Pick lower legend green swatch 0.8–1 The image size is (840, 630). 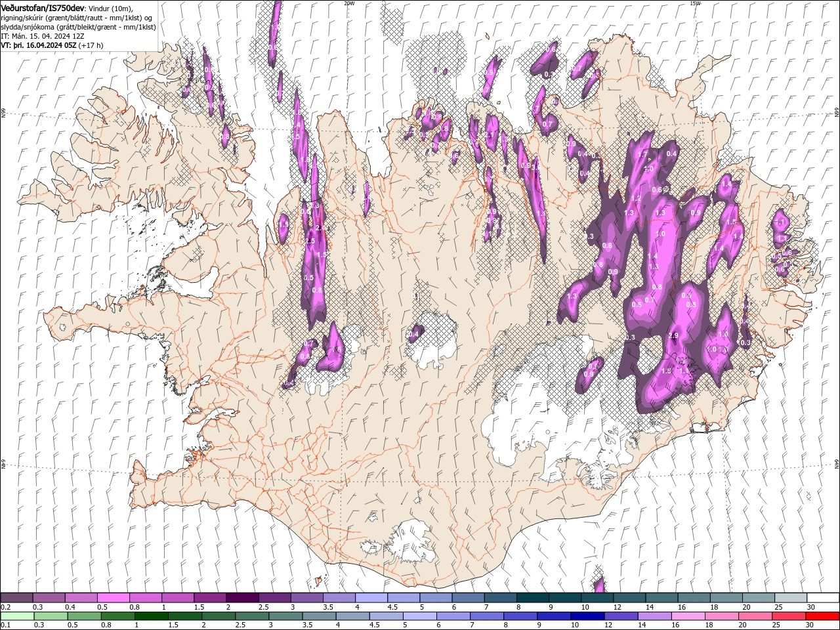(117, 616)
